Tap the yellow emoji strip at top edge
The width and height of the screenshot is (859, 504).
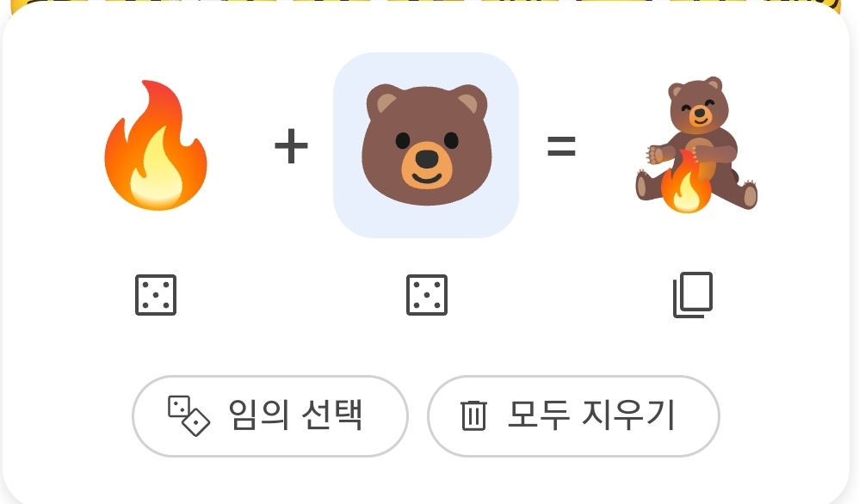tap(429, 4)
